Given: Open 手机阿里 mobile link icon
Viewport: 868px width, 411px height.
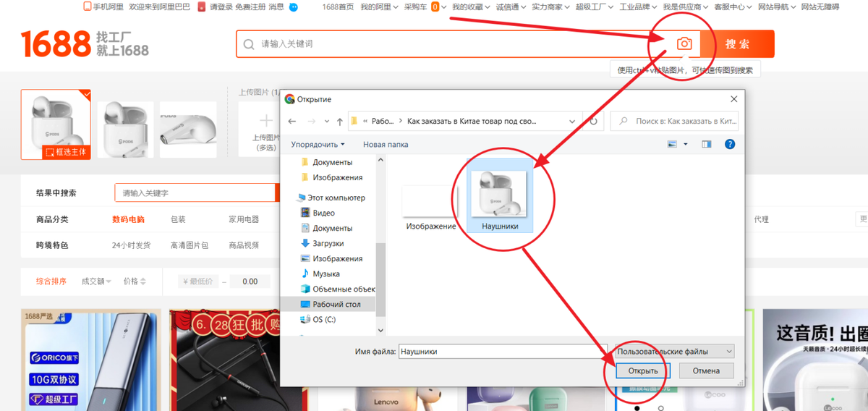Looking at the screenshot, I should pyautogui.click(x=88, y=7).
